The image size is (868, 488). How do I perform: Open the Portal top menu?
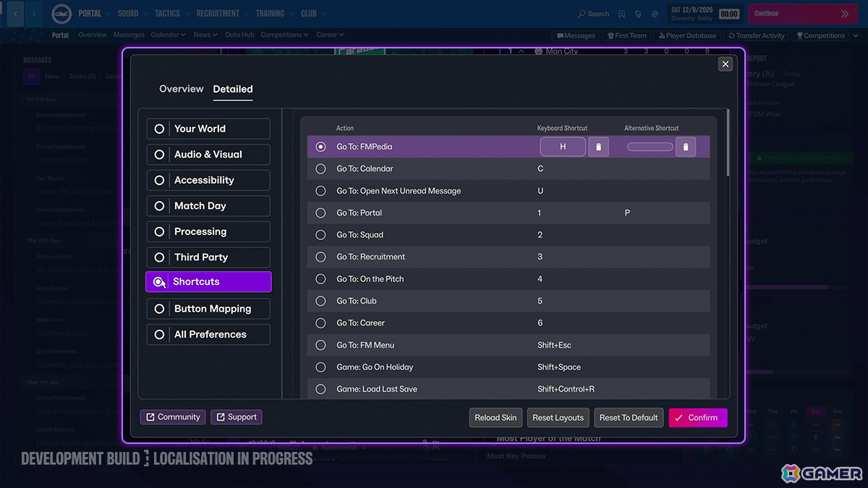click(x=95, y=13)
